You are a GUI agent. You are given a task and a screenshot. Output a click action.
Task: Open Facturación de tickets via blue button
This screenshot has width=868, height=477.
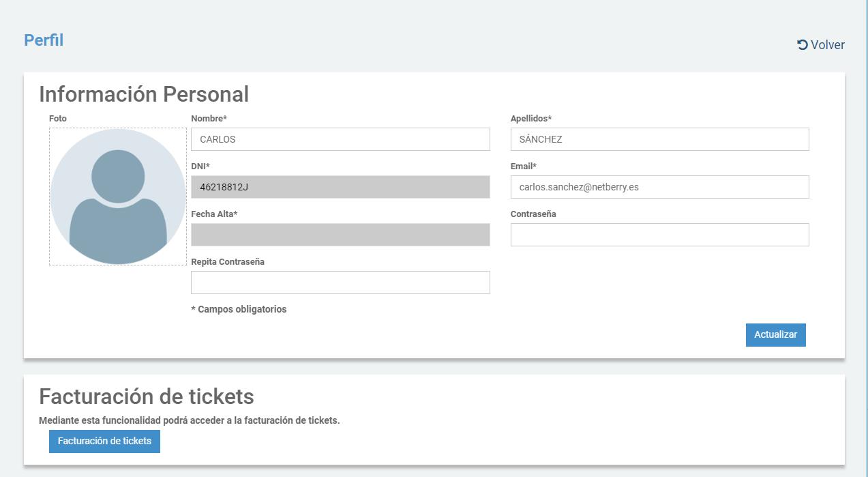click(x=104, y=442)
